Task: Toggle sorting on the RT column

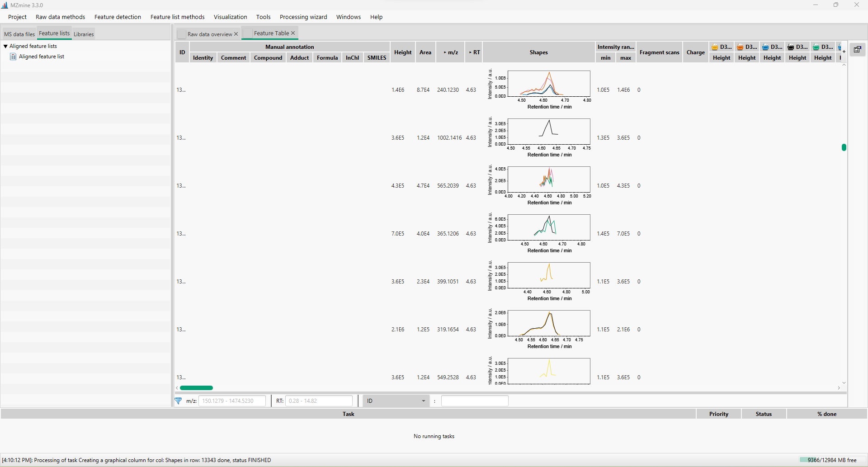Action: 473,52
